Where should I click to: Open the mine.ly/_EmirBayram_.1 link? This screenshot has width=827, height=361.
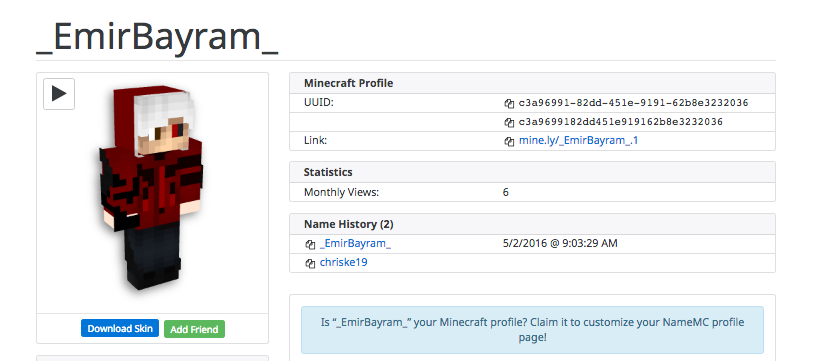578,141
